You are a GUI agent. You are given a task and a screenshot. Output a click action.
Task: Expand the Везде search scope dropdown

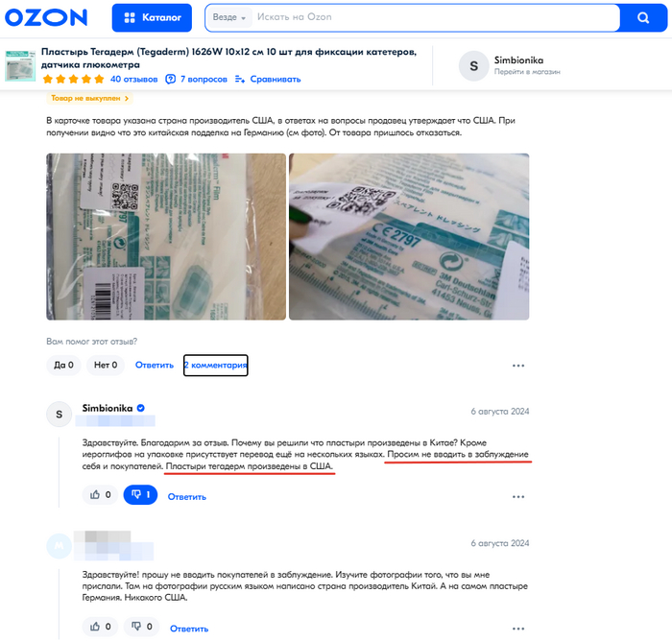(229, 17)
